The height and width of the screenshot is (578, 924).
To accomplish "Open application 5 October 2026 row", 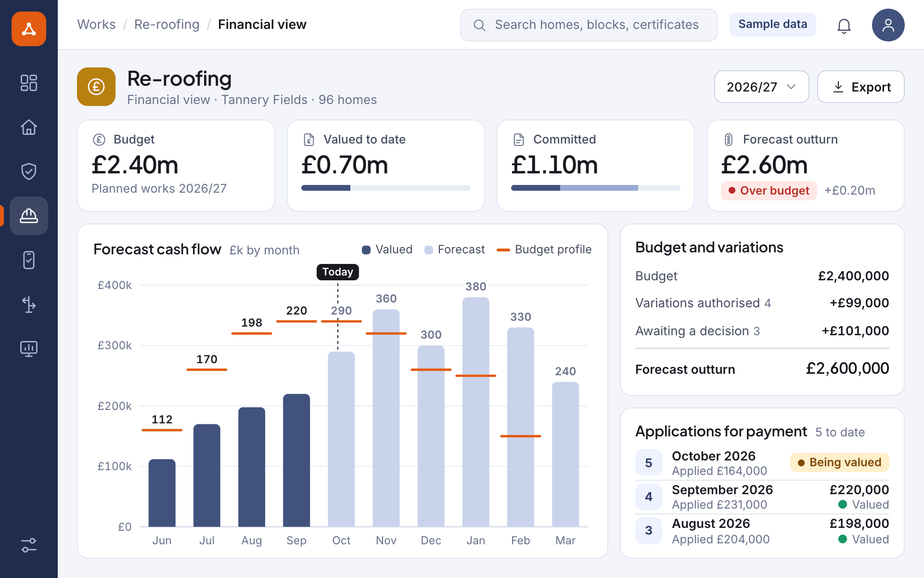I will pos(762,463).
